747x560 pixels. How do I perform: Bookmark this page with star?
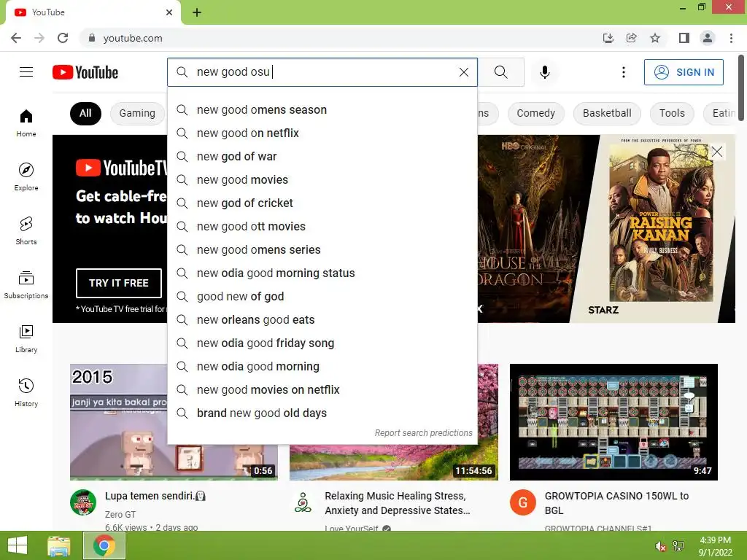pyautogui.click(x=655, y=38)
